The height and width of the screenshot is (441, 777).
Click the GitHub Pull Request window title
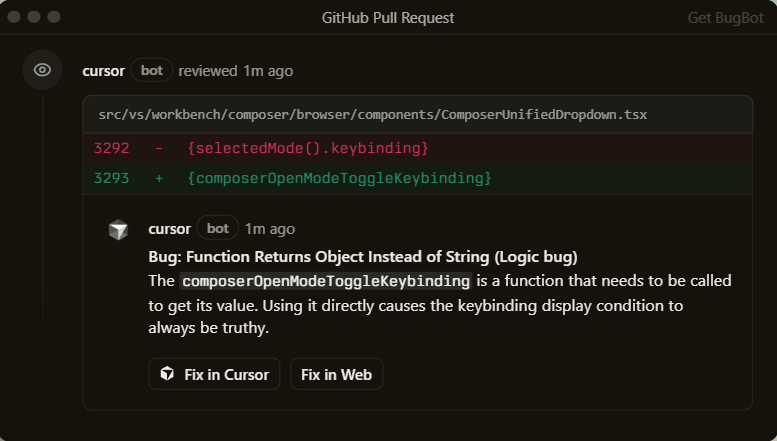388,18
